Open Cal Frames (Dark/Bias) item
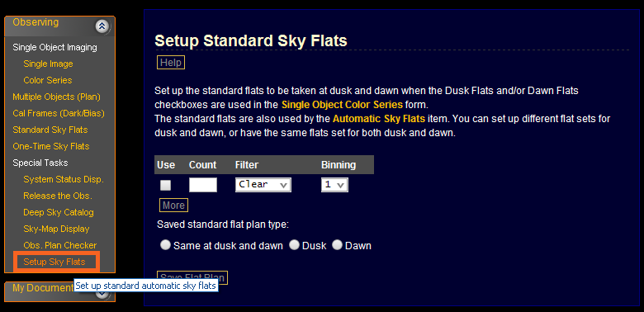The width and height of the screenshot is (644, 312). [x=59, y=113]
